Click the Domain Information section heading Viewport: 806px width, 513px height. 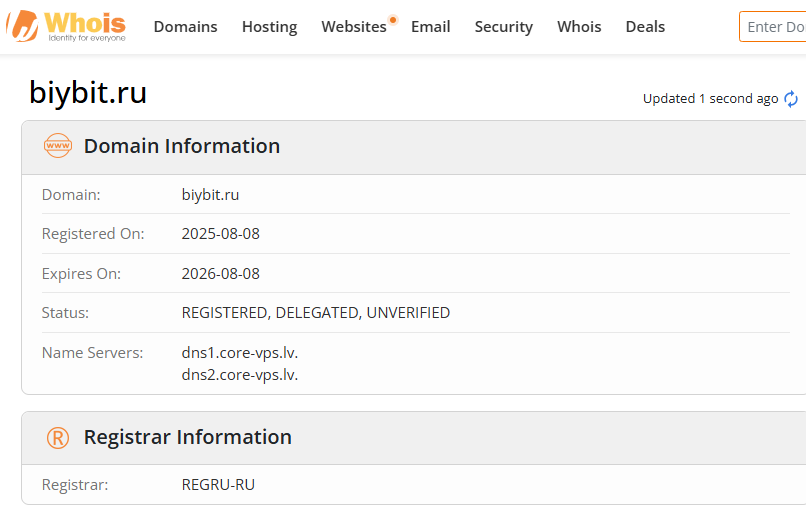(x=182, y=146)
